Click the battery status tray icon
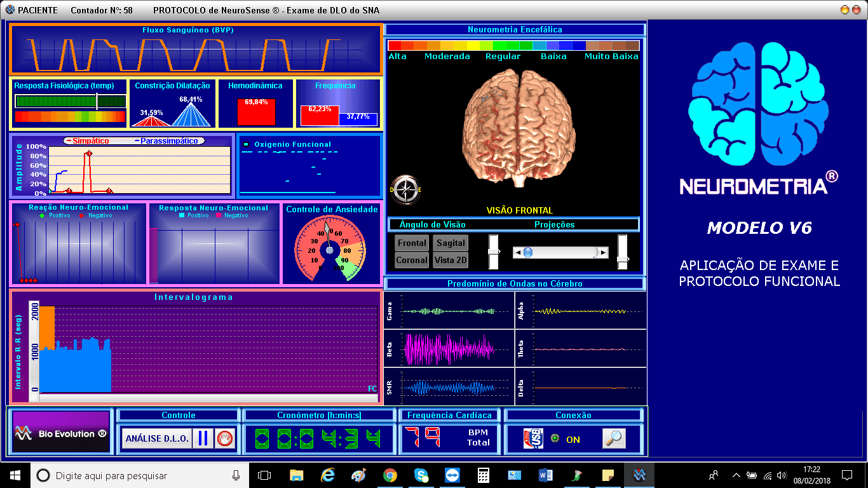The width and height of the screenshot is (868, 488). 752,475
